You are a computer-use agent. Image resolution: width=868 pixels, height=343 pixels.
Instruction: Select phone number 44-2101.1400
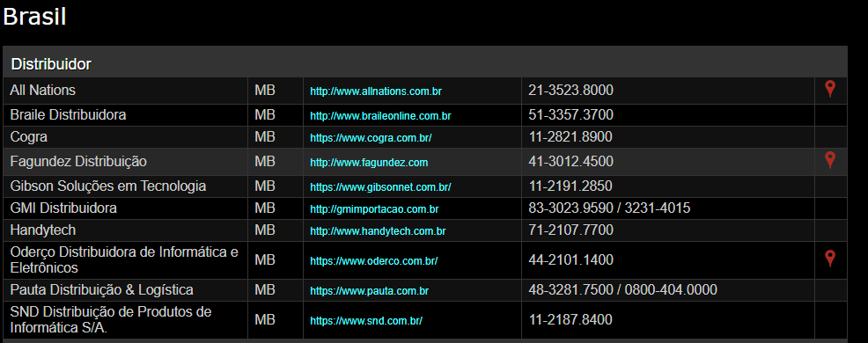pyautogui.click(x=570, y=260)
